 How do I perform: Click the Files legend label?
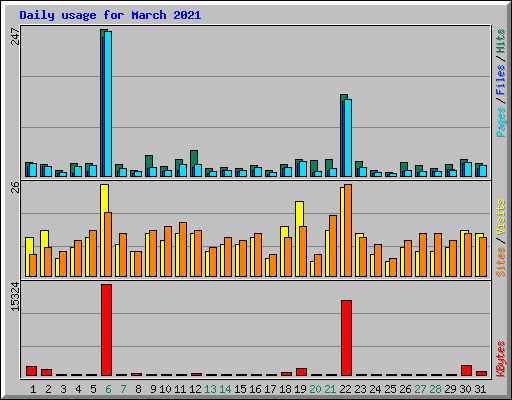point(501,79)
